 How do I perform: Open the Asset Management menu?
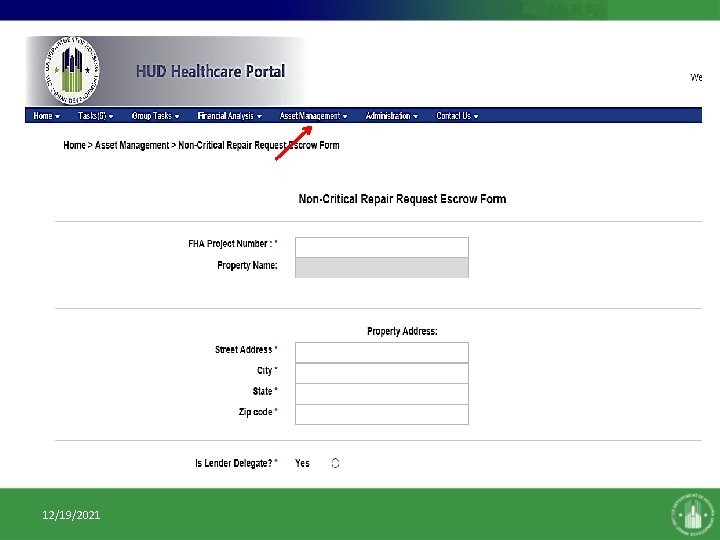pos(313,116)
